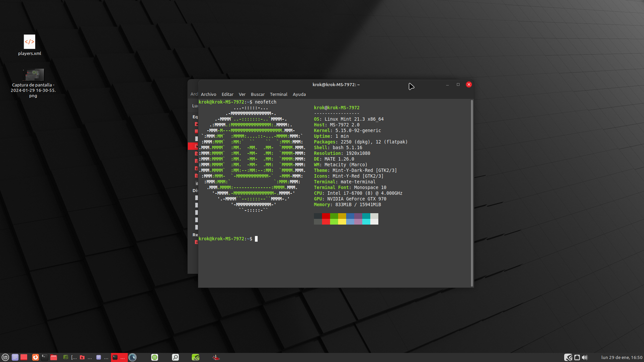Click the purple list icon beside the Mint menu

pyautogui.click(x=15, y=357)
